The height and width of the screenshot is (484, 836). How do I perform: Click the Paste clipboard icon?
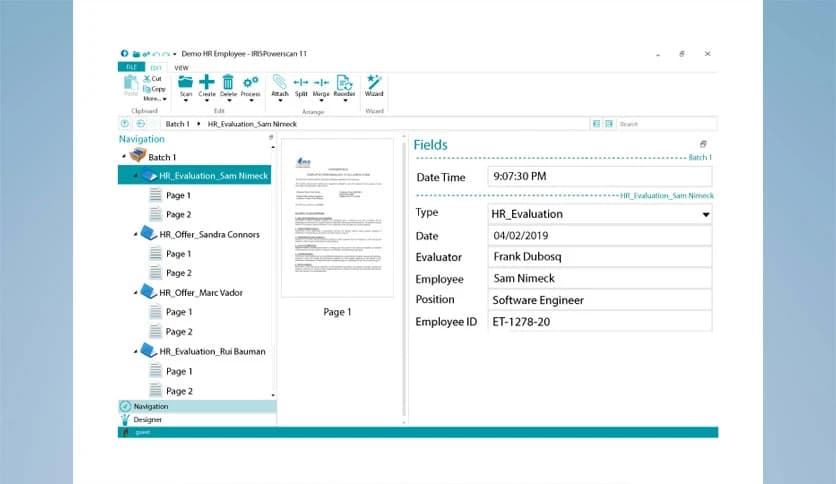131,82
